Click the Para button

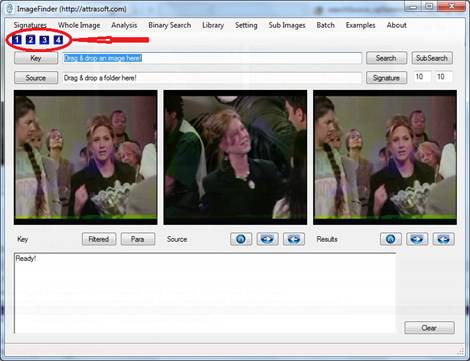(138, 239)
